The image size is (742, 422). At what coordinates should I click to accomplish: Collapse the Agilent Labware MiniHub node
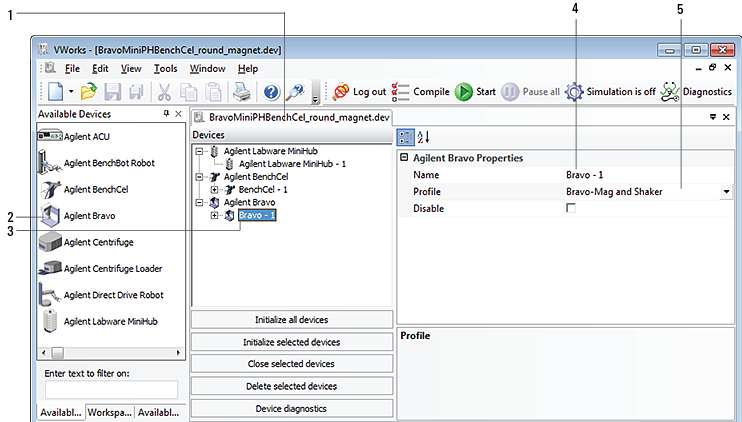(x=201, y=150)
